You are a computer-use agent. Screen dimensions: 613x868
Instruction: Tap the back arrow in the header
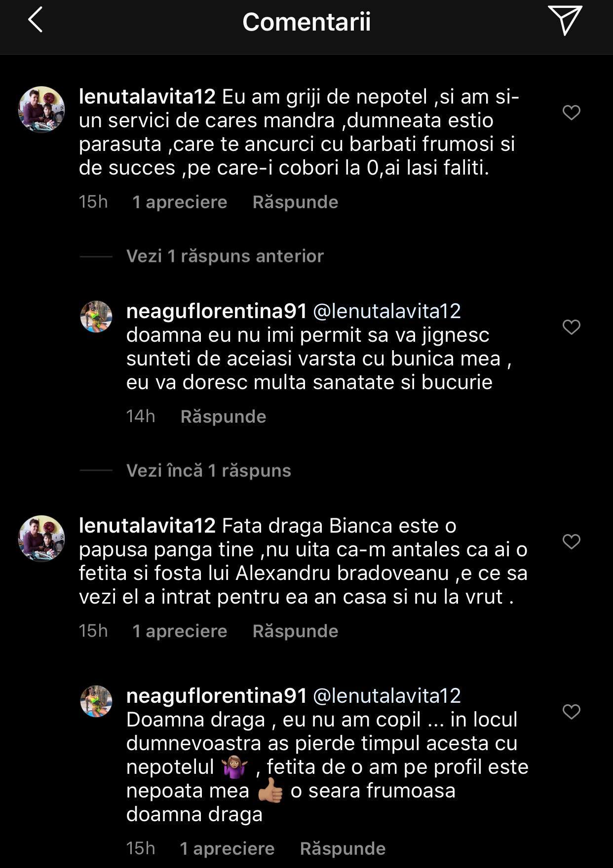[x=35, y=20]
